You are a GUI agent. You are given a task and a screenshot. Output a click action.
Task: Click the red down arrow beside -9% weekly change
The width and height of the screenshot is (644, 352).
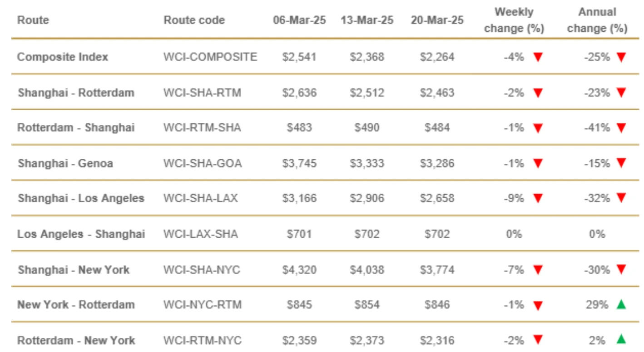[x=538, y=199]
